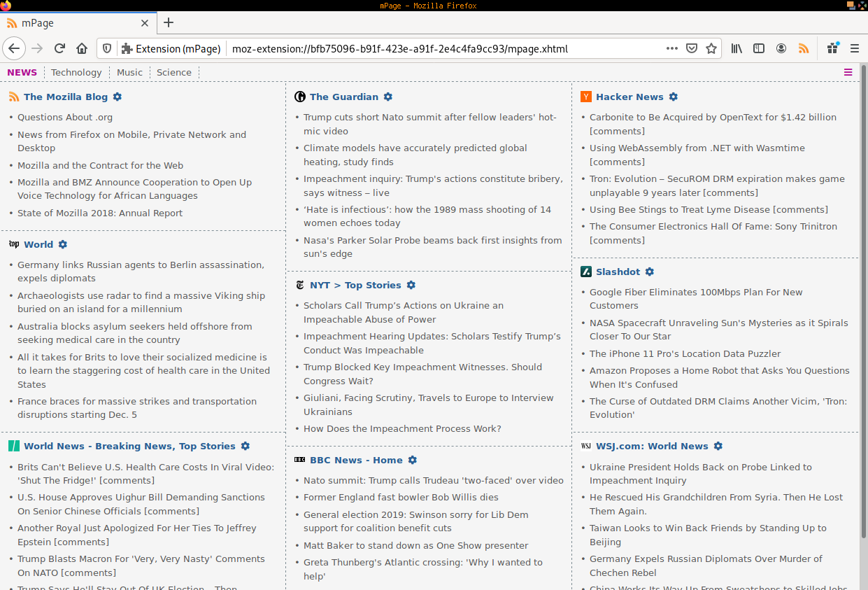Close the mPage browser tab
Image resolution: width=868 pixels, height=590 pixels.
(145, 22)
